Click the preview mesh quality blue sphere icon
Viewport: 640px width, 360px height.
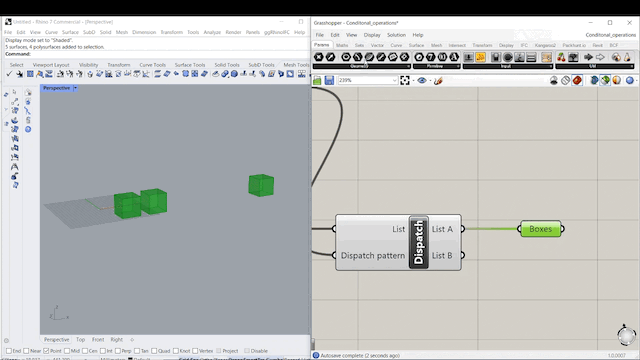[x=630, y=80]
